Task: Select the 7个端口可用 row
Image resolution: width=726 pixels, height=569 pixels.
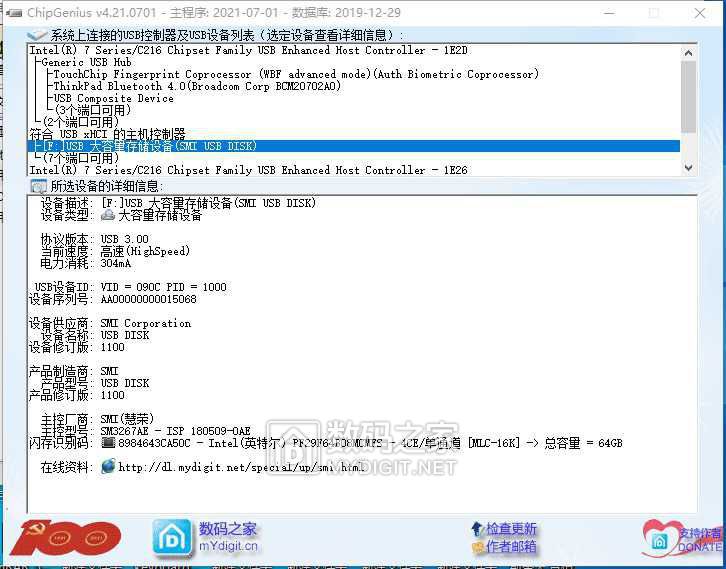Action: 81,158
